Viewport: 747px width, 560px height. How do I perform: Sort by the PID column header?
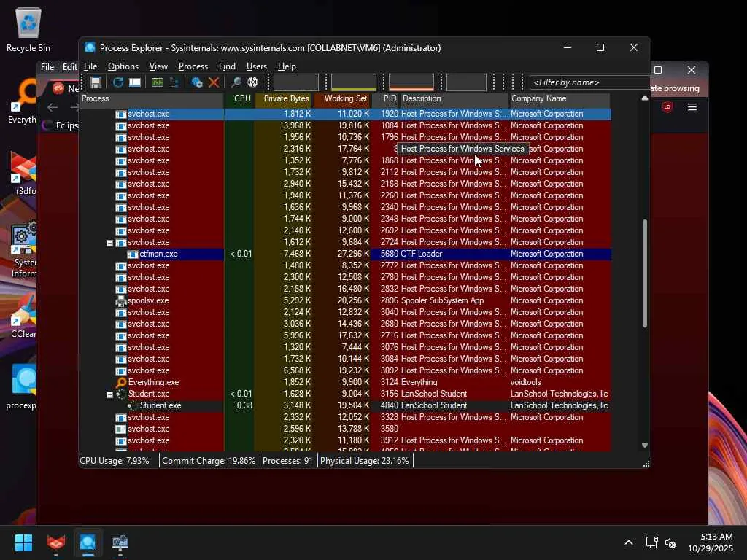click(385, 99)
